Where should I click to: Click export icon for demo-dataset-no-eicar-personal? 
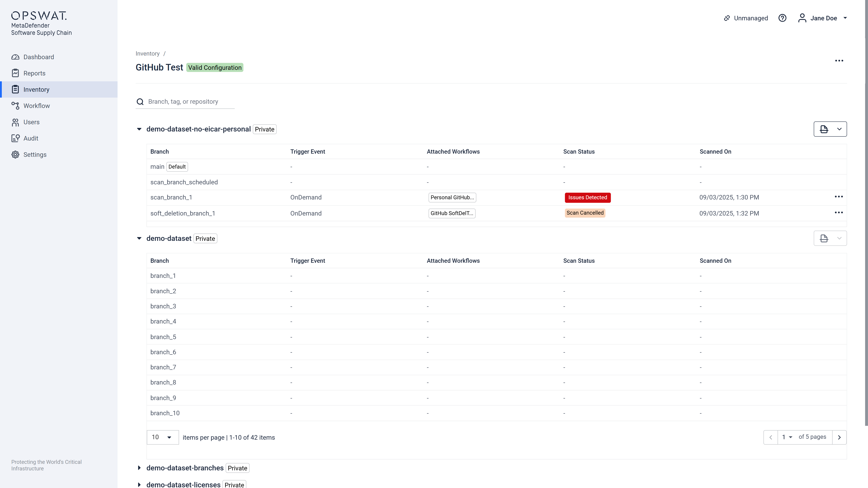(824, 129)
